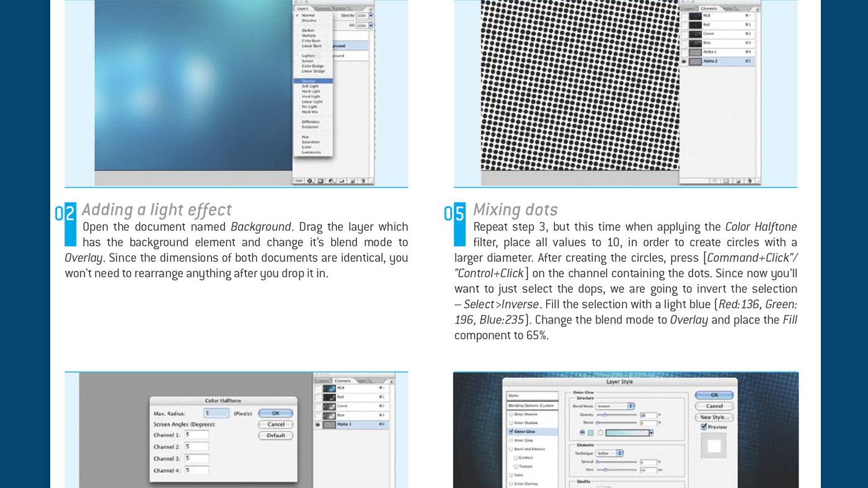Open gradient picker arrow in Outer Glow
This screenshot has width=868, height=488.
pos(652,433)
